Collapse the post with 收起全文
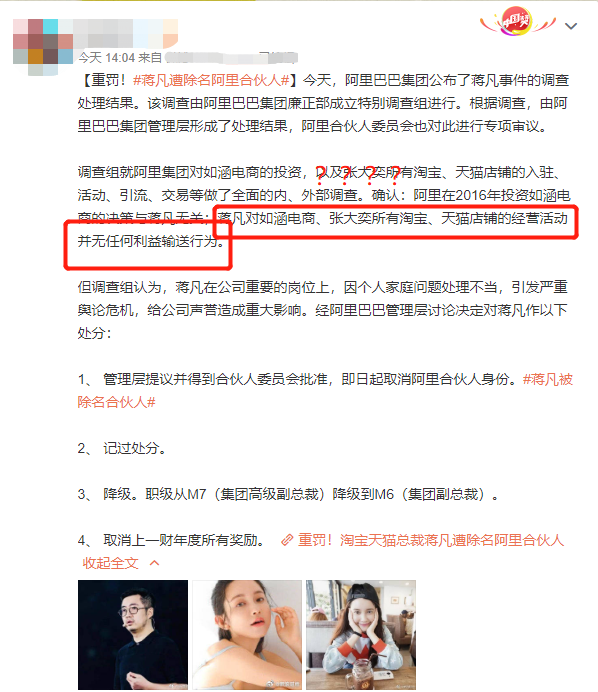Screen dimensions: 598x692 coord(110,563)
